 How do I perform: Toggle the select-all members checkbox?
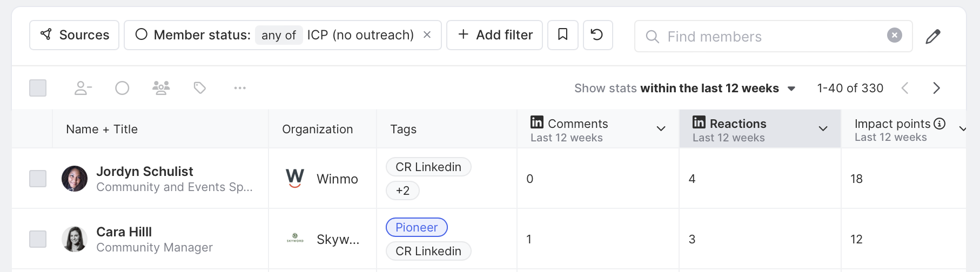tap(38, 88)
